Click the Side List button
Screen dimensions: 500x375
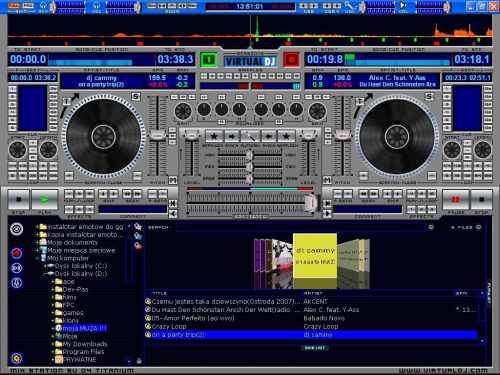pyautogui.click(x=315, y=348)
